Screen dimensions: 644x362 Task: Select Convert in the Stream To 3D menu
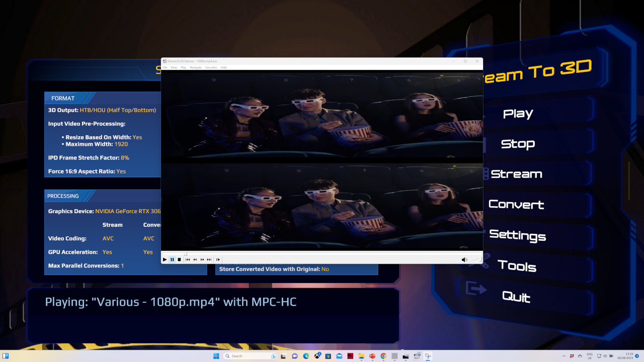516,205
